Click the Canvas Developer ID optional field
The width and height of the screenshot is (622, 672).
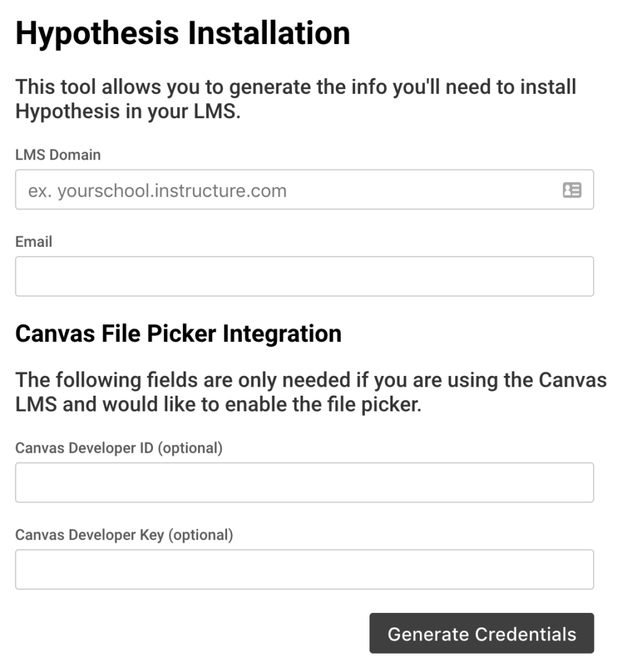point(304,482)
